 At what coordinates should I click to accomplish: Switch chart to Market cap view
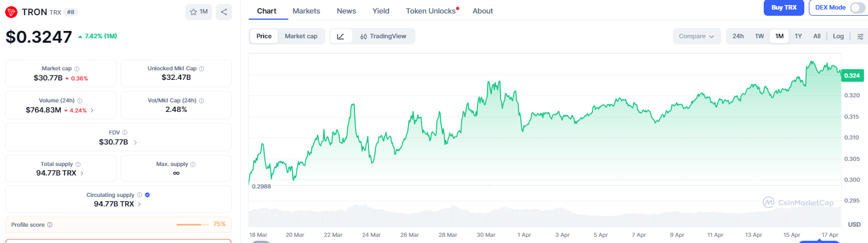301,36
